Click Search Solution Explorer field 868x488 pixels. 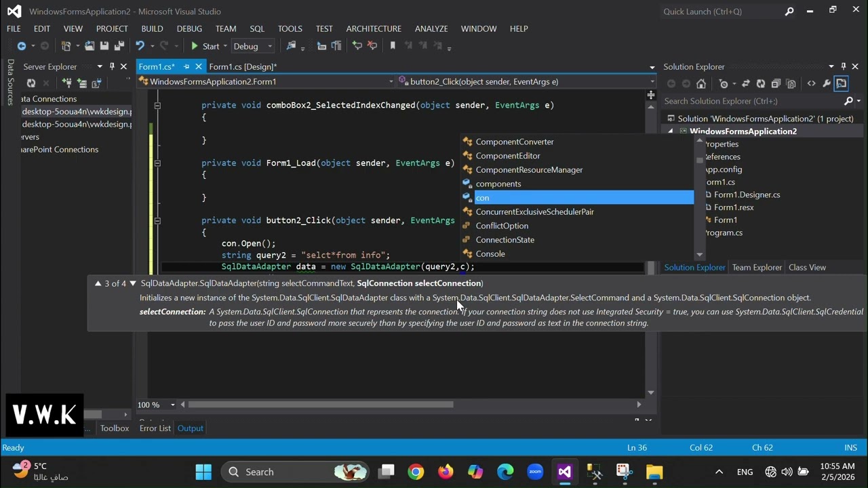[753, 101]
